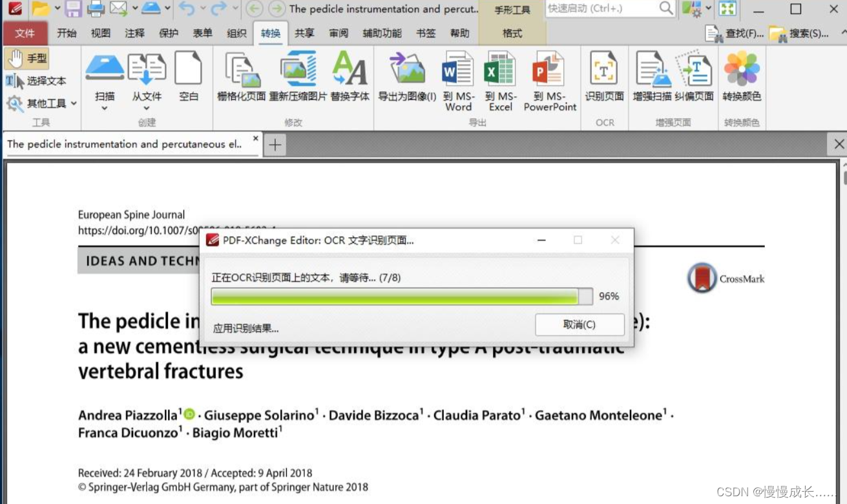Viewport: 847px width, 504px height.
Task: Open the File (文件) menu
Action: 25,34
